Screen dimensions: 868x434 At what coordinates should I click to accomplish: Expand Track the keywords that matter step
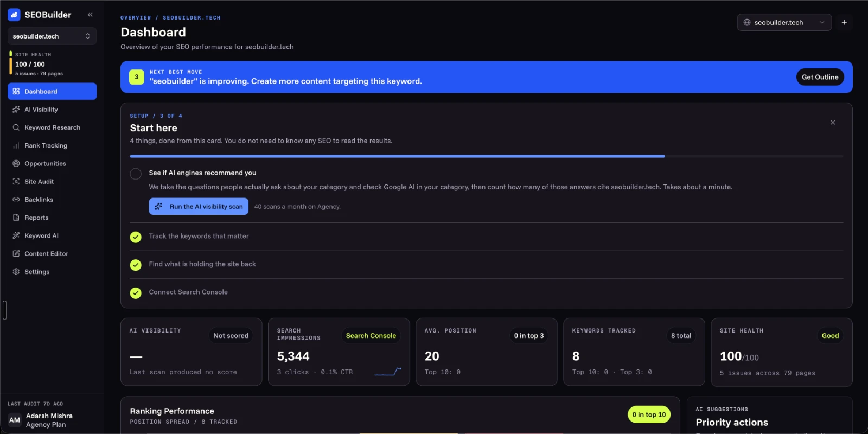click(x=199, y=236)
